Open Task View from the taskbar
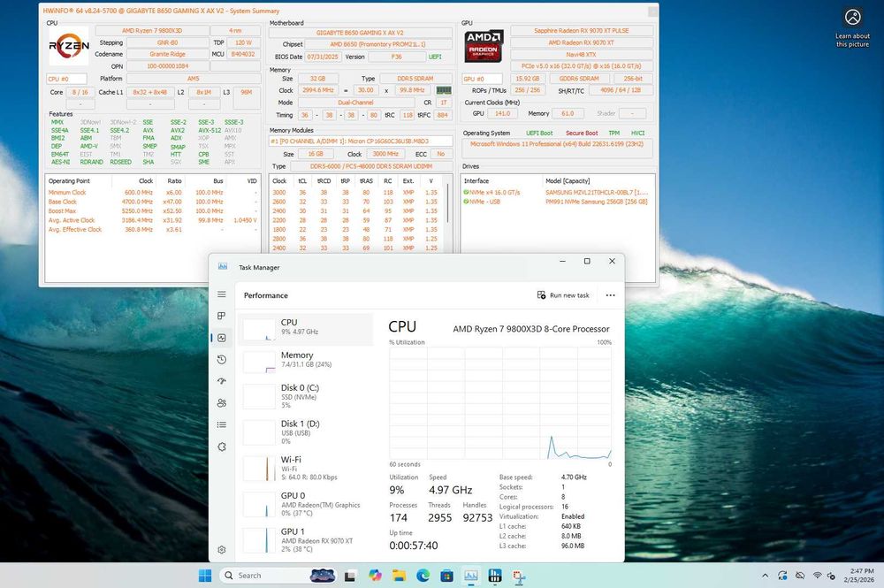This screenshot has width=884, height=588. click(x=350, y=576)
